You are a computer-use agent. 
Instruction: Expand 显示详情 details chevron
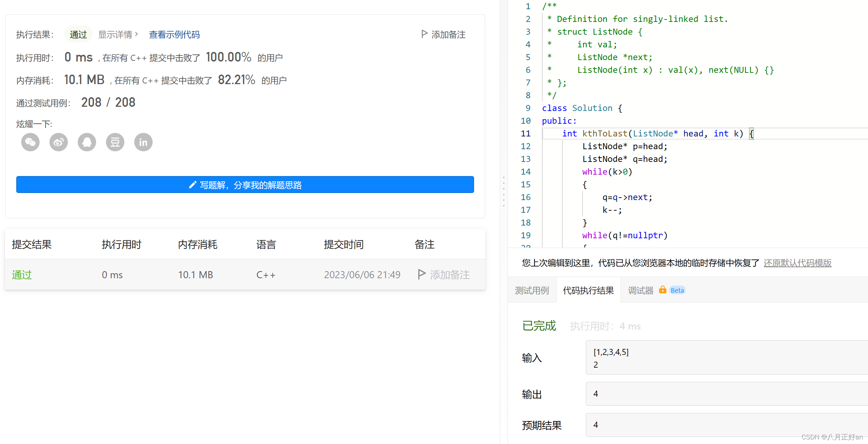(136, 34)
